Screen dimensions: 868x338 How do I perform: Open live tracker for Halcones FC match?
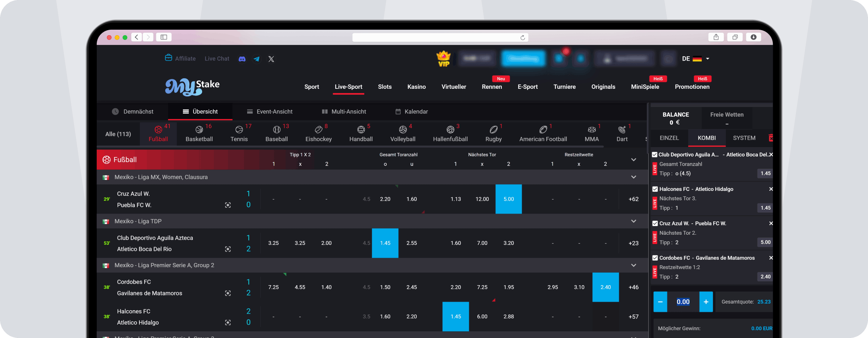click(x=228, y=323)
